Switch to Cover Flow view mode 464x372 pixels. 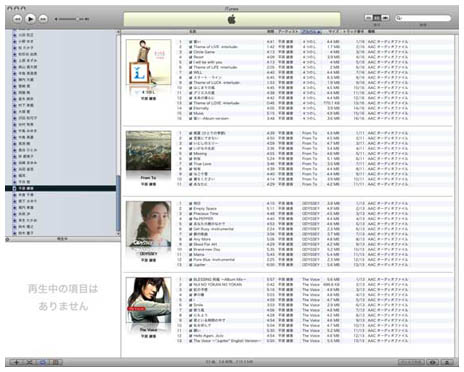(385, 18)
